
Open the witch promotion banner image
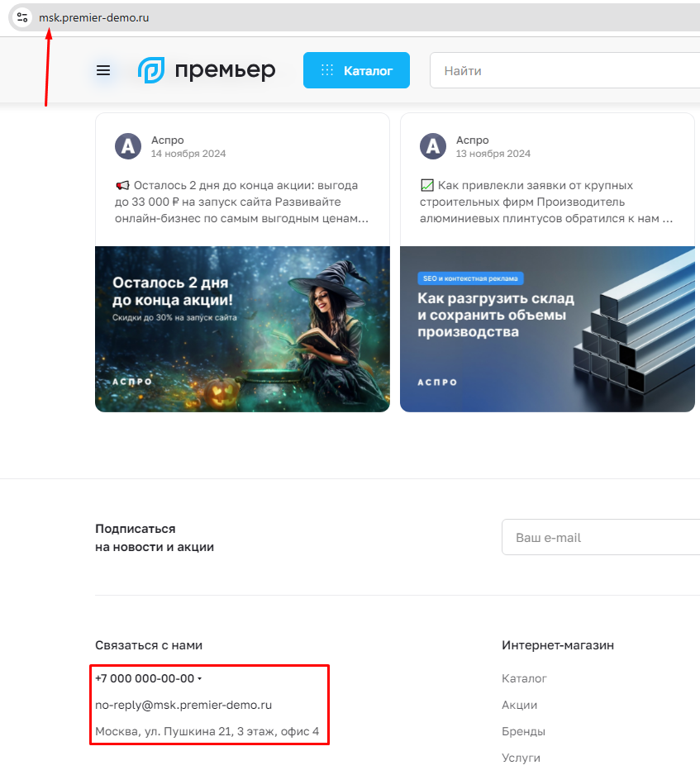tap(243, 329)
